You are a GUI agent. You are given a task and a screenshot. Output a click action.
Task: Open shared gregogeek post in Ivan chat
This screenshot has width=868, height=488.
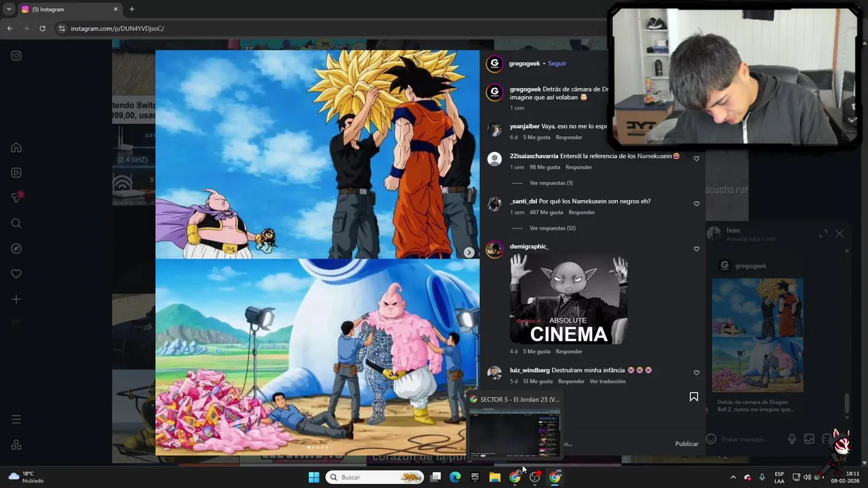tap(757, 335)
